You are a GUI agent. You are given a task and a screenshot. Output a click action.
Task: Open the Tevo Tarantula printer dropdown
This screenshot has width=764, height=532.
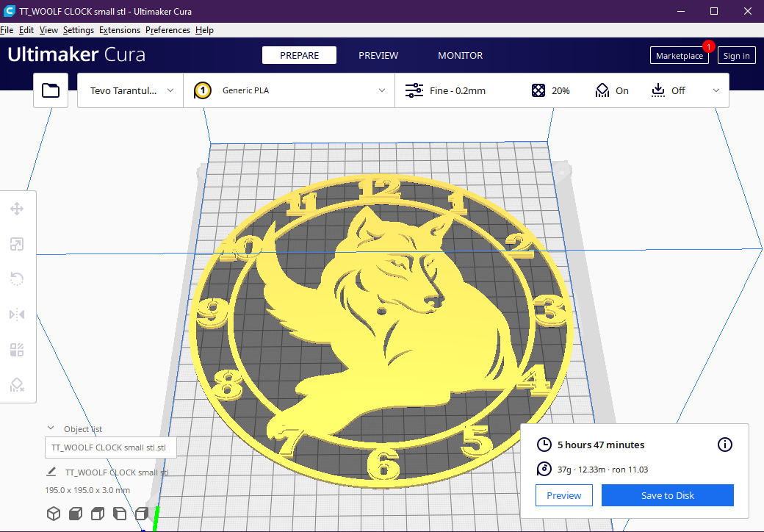pyautogui.click(x=129, y=90)
